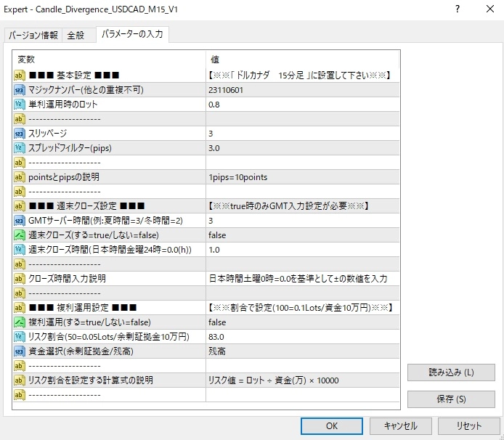This screenshot has height=440, width=504.
Task: Click the string icon beside pointsとpipsの説明
Action: [x=20, y=177]
